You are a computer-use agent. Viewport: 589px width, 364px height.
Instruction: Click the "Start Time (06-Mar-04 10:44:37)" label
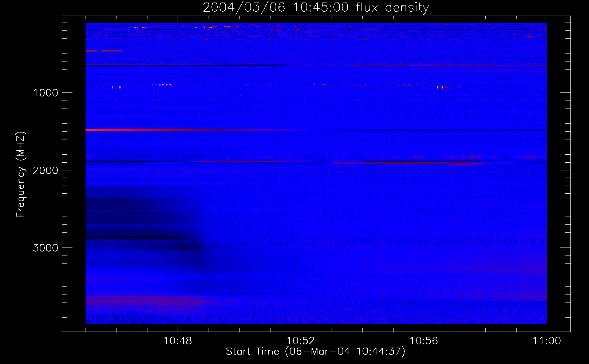coord(316,352)
